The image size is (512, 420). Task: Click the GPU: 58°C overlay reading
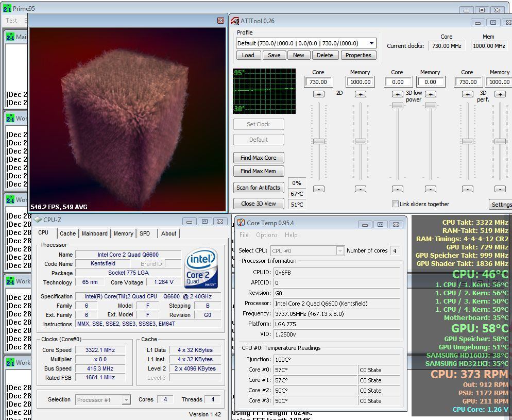[x=480, y=328]
